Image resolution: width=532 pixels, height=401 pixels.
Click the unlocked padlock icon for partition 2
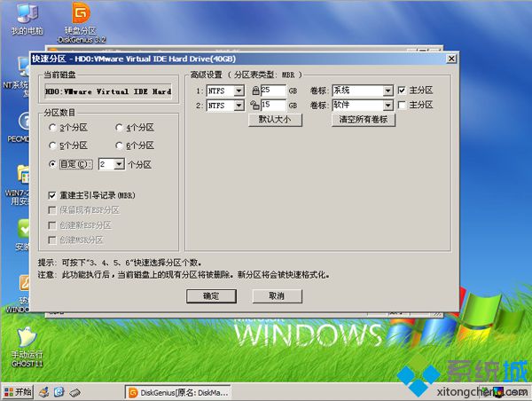(x=255, y=106)
